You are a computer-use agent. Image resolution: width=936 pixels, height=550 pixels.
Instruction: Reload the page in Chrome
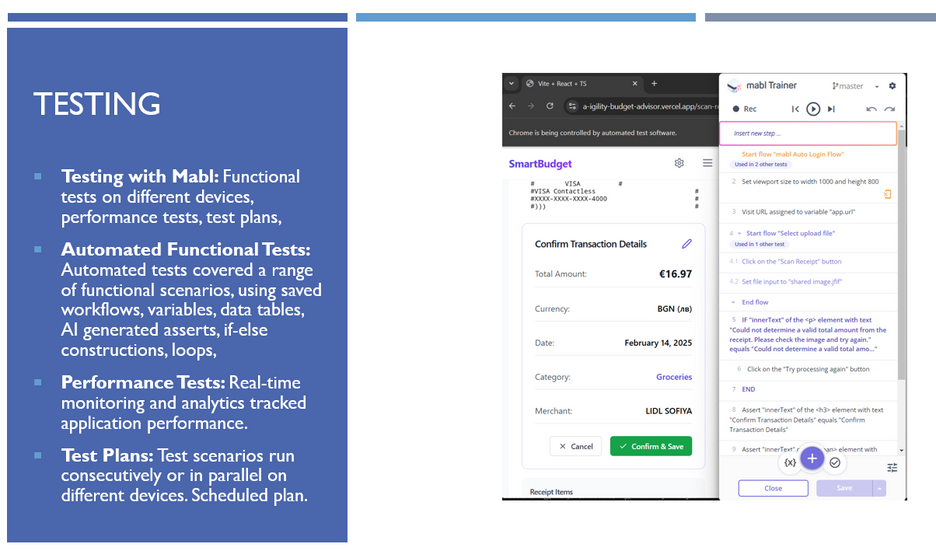coord(550,106)
